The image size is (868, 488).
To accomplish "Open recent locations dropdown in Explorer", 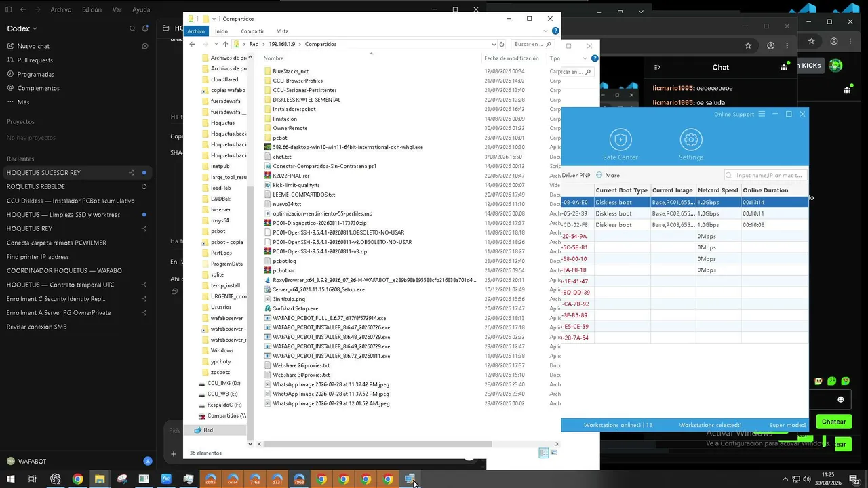I will [x=216, y=44].
